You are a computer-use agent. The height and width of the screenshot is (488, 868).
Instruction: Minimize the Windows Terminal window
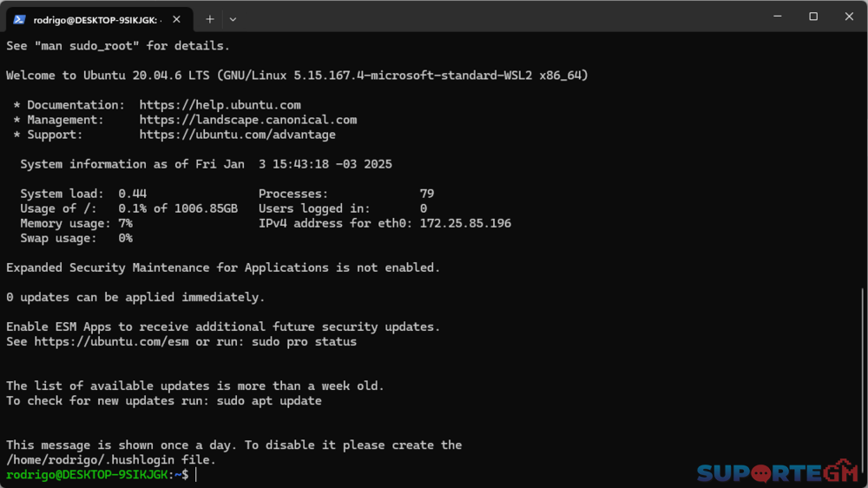(777, 16)
